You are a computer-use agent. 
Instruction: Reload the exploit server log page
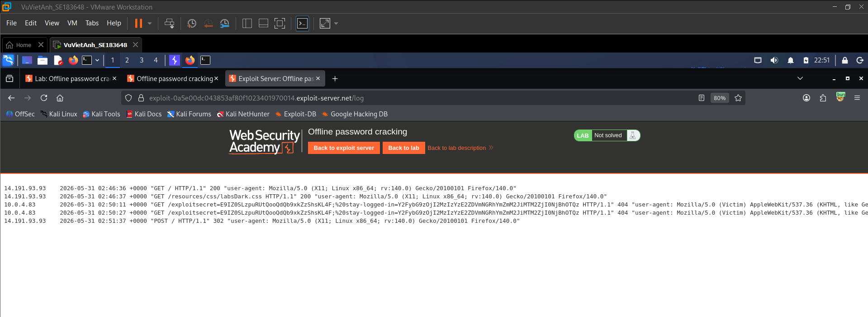[44, 98]
